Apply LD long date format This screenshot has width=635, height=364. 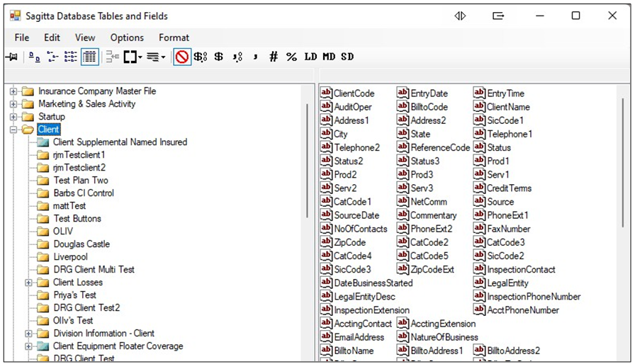coord(310,57)
